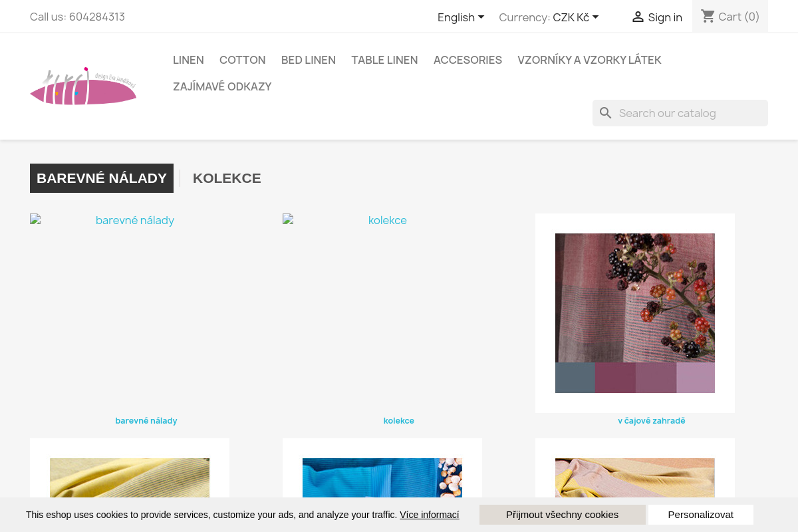Click the mauve color swatch
This screenshot has width=798, height=532.
[656, 378]
